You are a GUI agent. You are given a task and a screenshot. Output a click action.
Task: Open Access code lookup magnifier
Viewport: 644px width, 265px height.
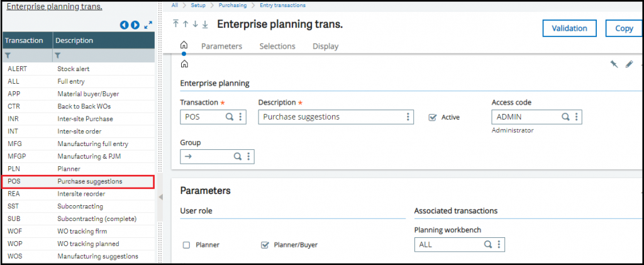[565, 116]
